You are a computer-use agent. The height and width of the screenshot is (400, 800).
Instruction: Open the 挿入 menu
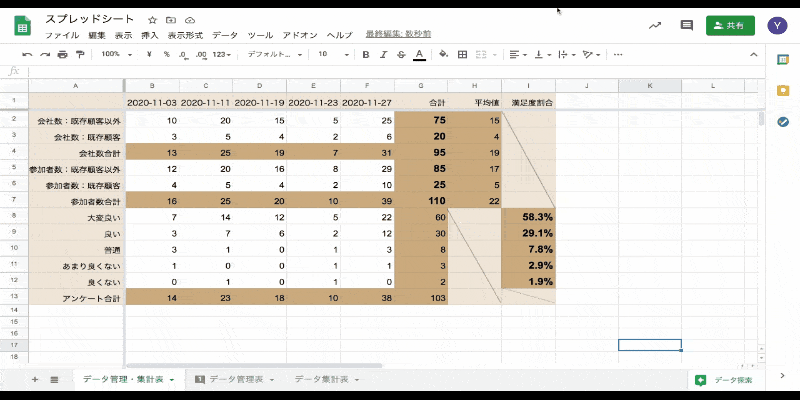point(149,35)
